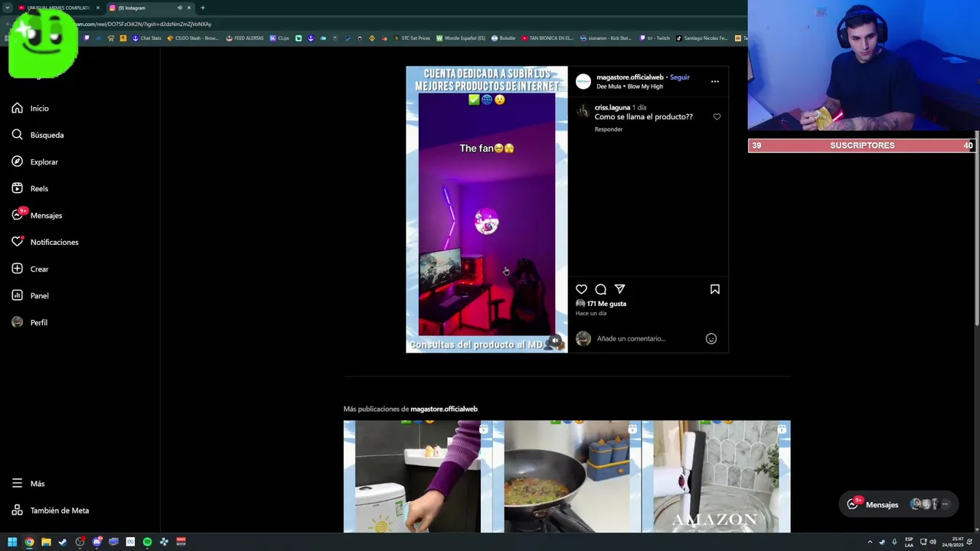
Task: Show hidden system tray icons
Action: [870, 542]
